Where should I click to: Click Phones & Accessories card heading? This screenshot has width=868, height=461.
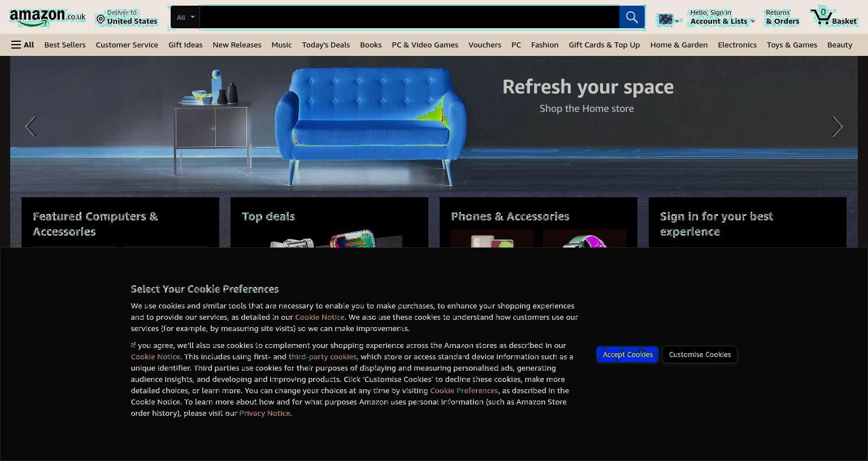pos(510,216)
